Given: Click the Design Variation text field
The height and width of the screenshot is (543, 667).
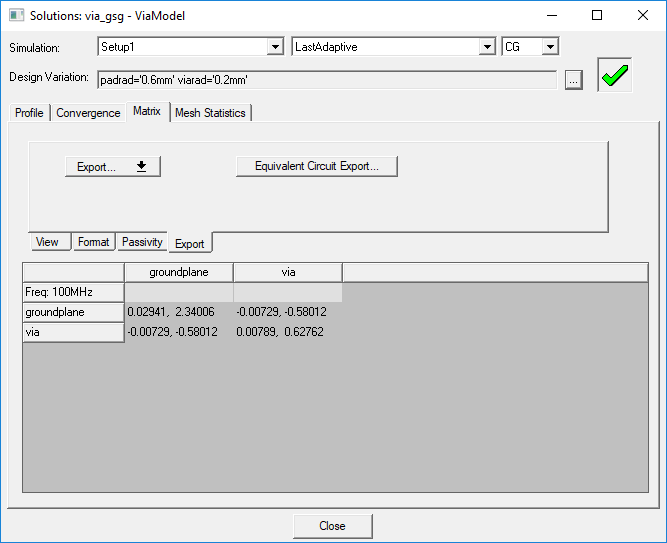Looking at the screenshot, I should 327,79.
